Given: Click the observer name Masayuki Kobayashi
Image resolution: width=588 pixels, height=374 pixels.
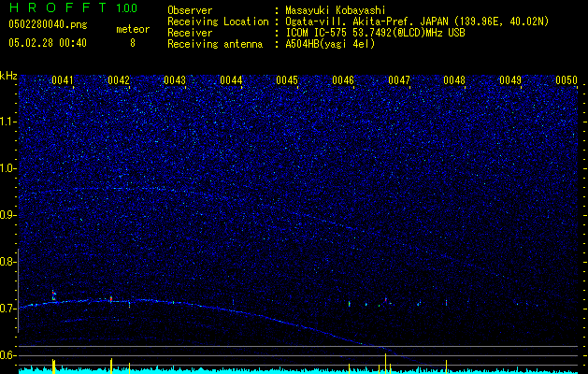Looking at the screenshot, I should pyautogui.click(x=336, y=10).
